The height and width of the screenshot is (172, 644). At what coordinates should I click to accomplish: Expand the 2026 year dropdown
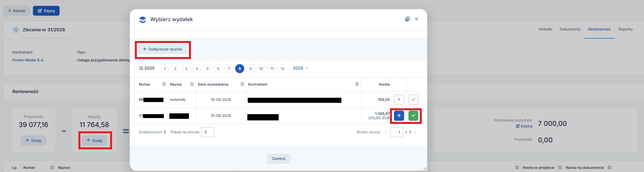[301, 68]
